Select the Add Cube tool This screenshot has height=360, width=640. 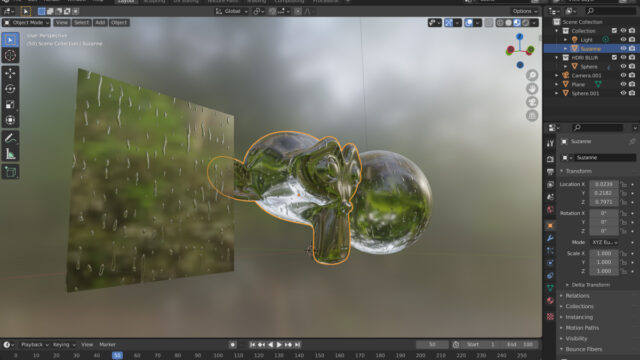(x=10, y=172)
